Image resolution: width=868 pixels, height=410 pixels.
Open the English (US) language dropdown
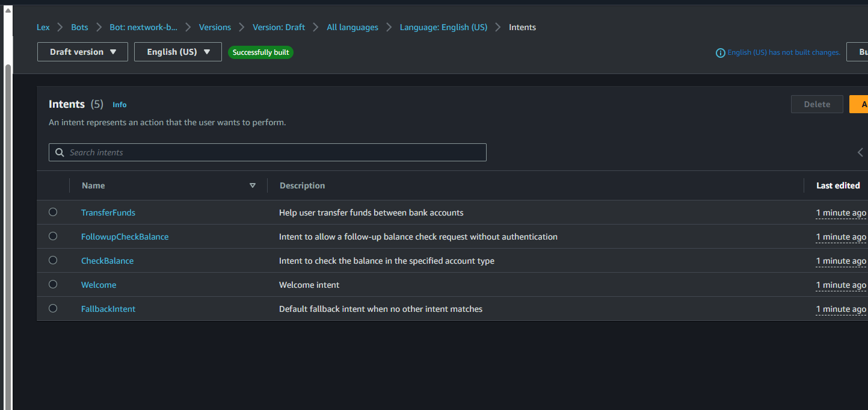pyautogui.click(x=178, y=52)
